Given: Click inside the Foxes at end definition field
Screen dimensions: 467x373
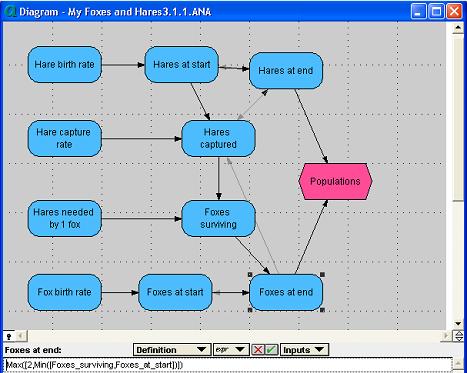Looking at the screenshot, I should tap(228, 365).
